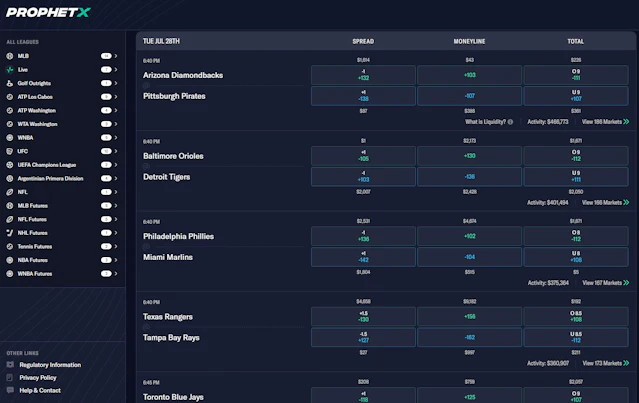Expand the NFL chevron arrow
This screenshot has width=639, height=403.
pyautogui.click(x=116, y=192)
